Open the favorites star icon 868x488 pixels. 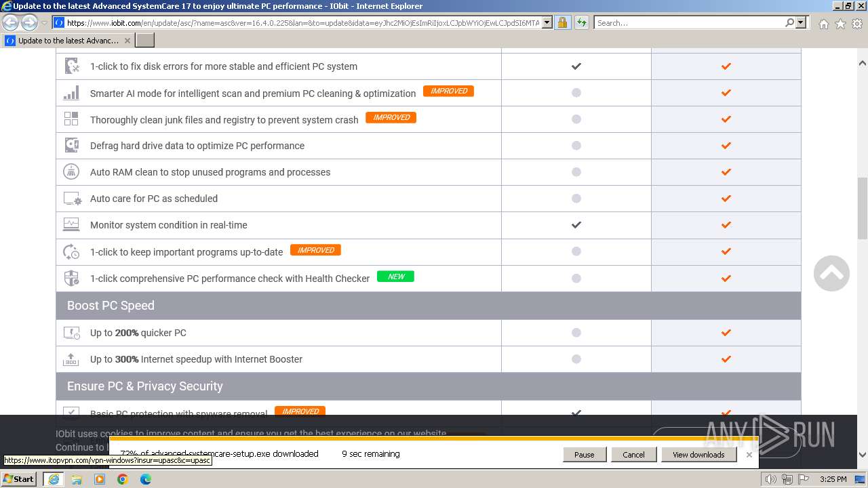click(x=840, y=24)
